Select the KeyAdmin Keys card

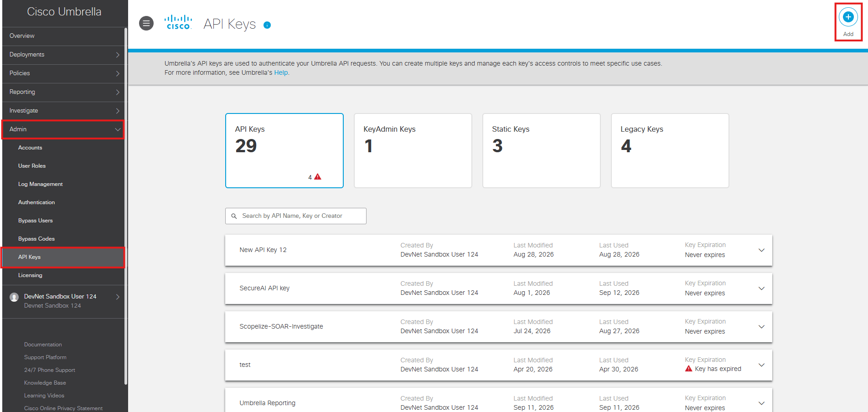click(413, 150)
